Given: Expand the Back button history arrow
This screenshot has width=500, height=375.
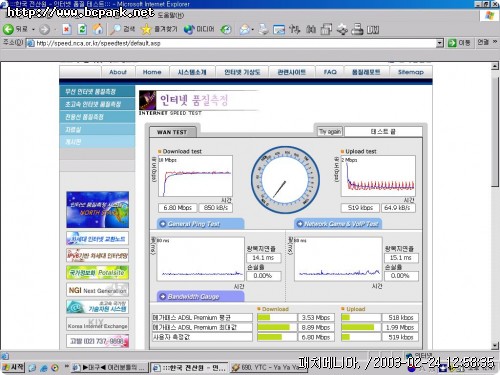Looking at the screenshot, I should [33, 30].
